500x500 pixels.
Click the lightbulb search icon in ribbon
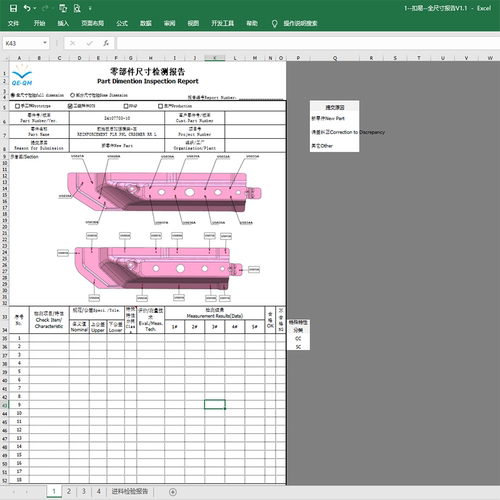pyautogui.click(x=274, y=23)
